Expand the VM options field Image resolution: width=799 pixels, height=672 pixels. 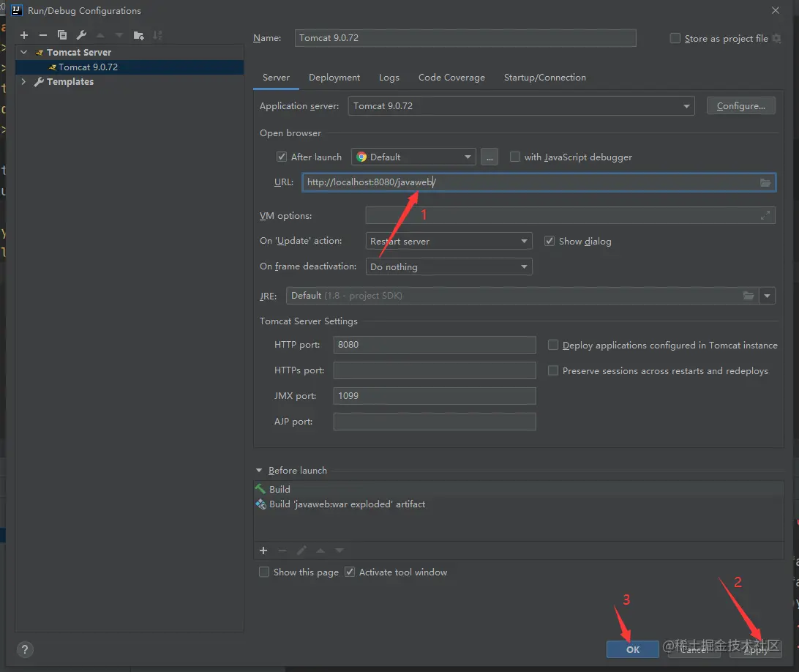[x=765, y=216]
